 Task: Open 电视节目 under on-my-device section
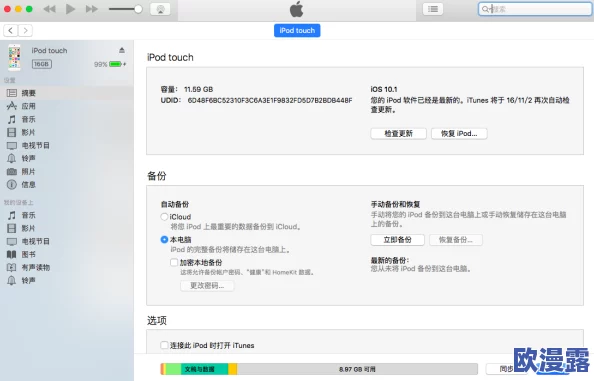pyautogui.click(x=67, y=241)
